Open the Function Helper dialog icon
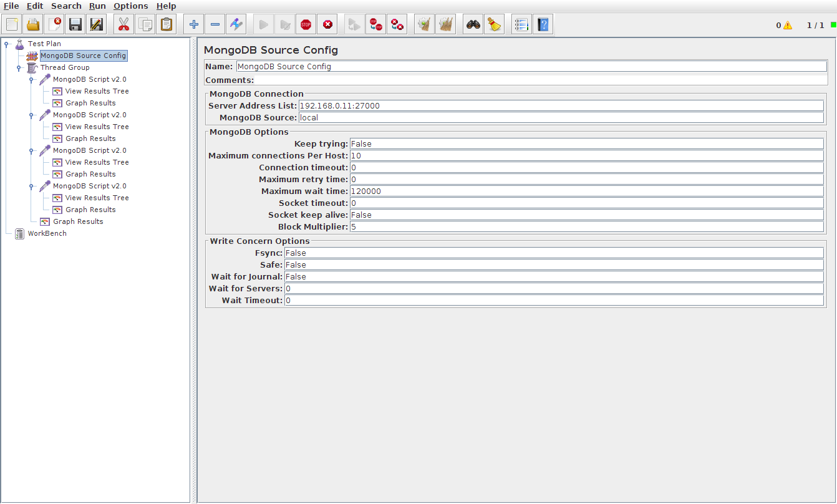Image resolution: width=837 pixels, height=504 pixels. [522, 25]
